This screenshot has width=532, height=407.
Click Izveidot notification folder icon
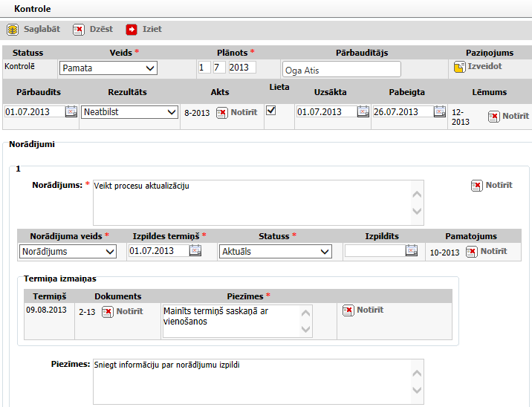(x=460, y=67)
